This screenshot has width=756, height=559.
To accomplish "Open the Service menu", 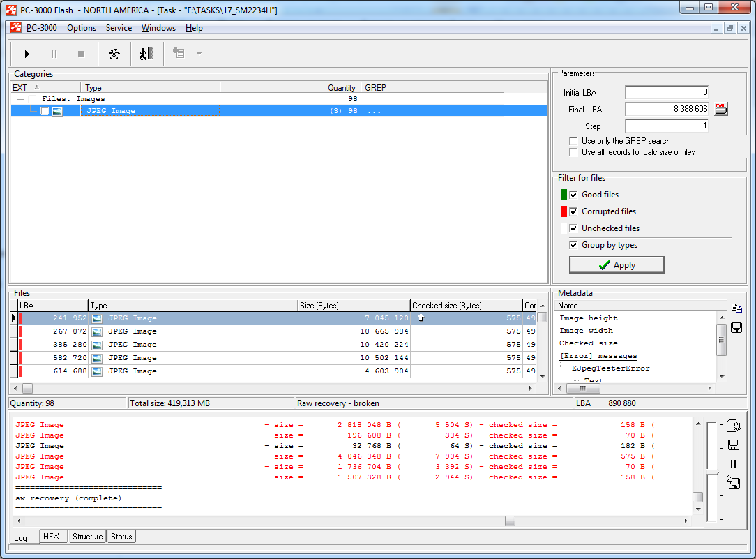I will point(119,28).
